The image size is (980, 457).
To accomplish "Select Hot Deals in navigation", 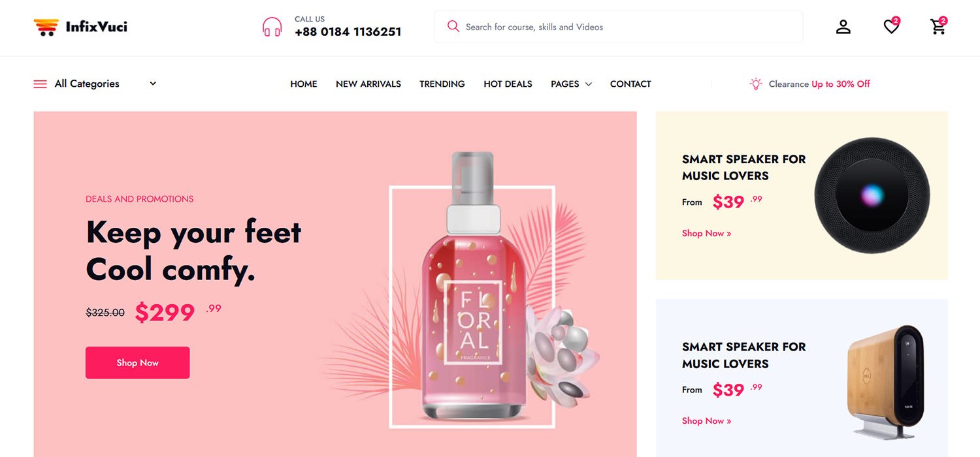I will click(x=508, y=84).
